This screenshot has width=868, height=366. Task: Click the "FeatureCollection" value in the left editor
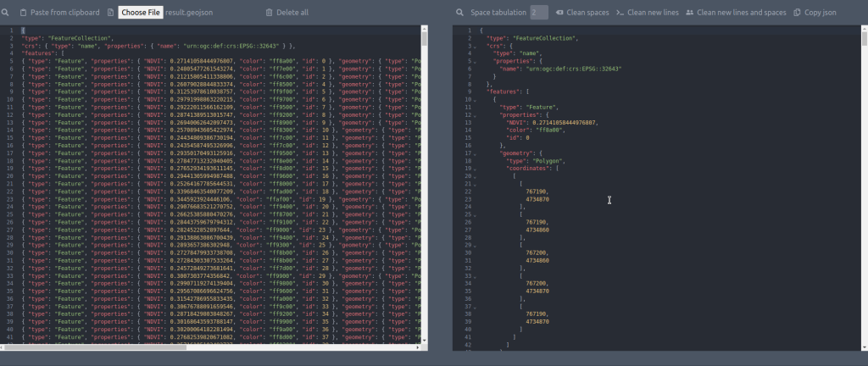point(81,39)
